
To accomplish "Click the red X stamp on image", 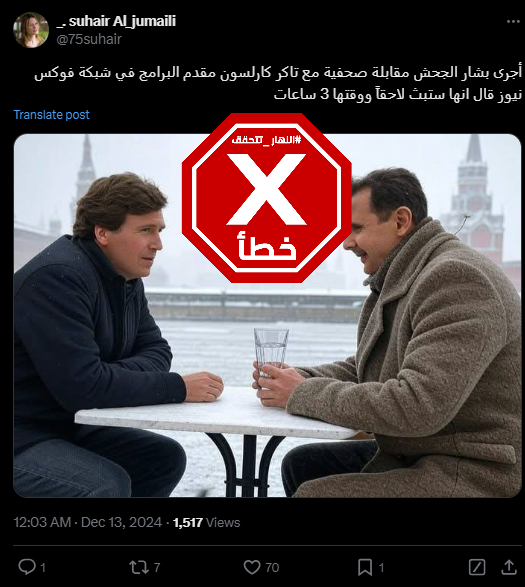I will tap(267, 198).
